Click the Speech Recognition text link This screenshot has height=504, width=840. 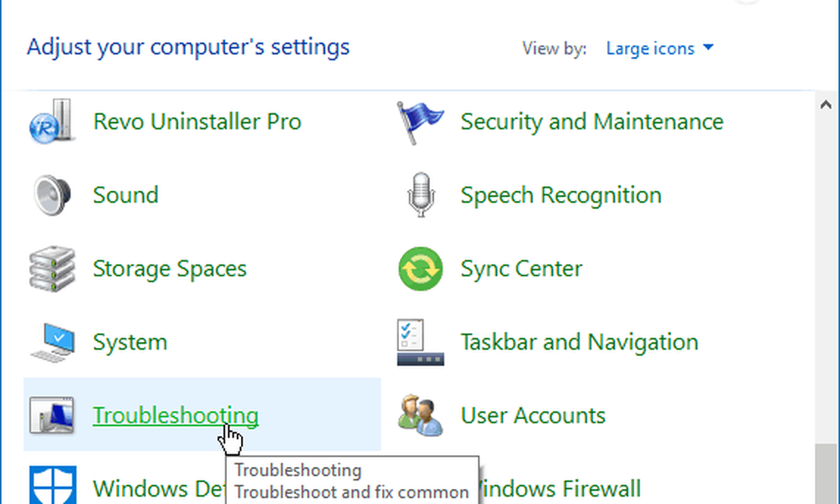(x=560, y=196)
